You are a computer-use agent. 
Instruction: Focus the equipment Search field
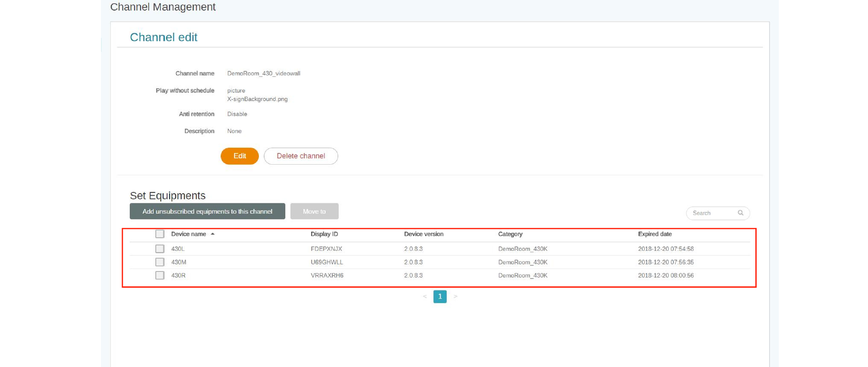pos(713,213)
